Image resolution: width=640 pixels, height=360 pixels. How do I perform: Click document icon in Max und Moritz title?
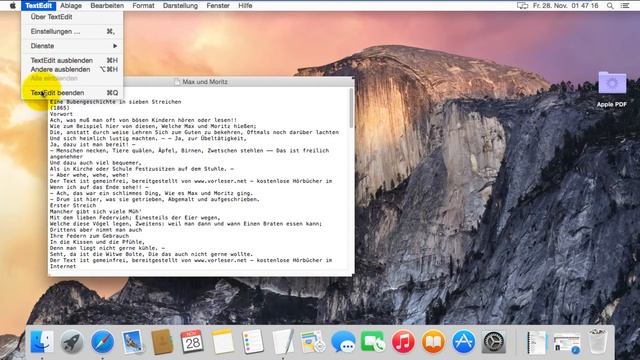coord(177,82)
